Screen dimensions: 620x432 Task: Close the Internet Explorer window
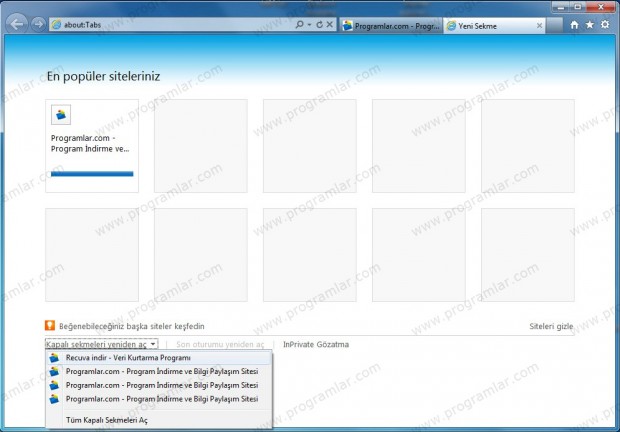coord(601,7)
